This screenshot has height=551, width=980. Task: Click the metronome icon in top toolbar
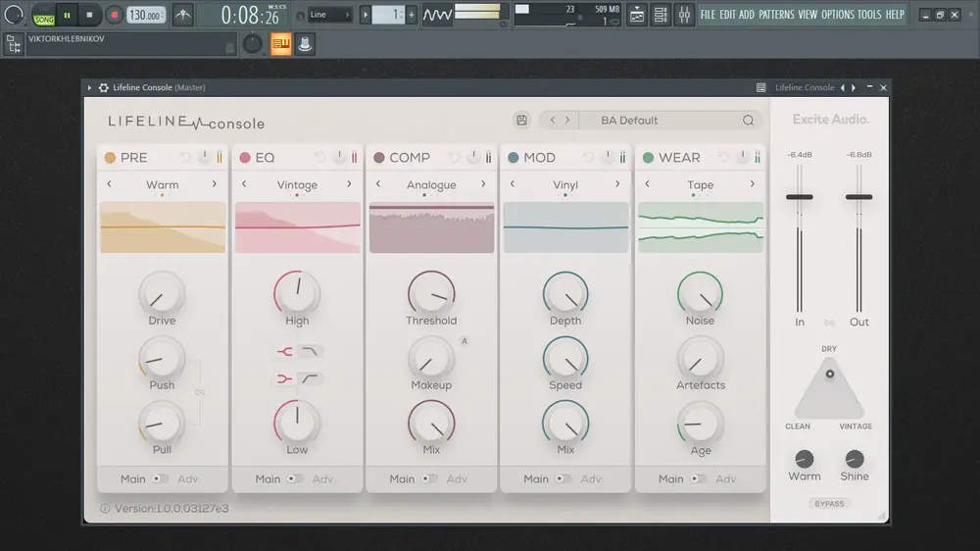pos(183,15)
